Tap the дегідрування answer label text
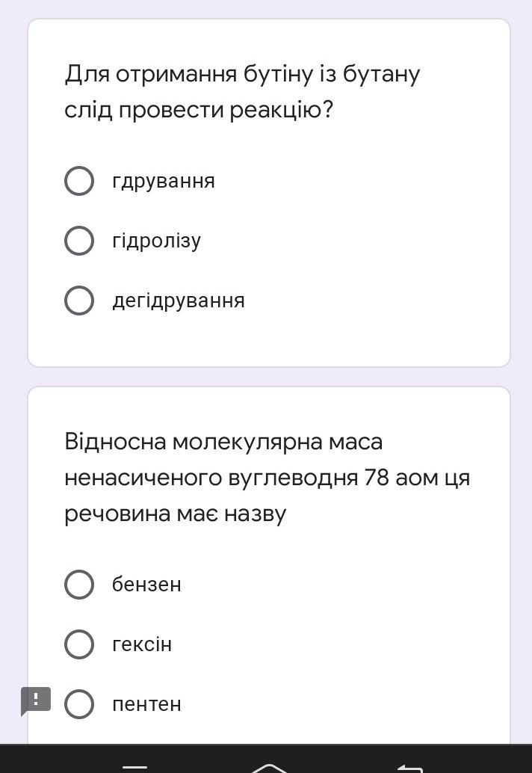 [x=179, y=301]
